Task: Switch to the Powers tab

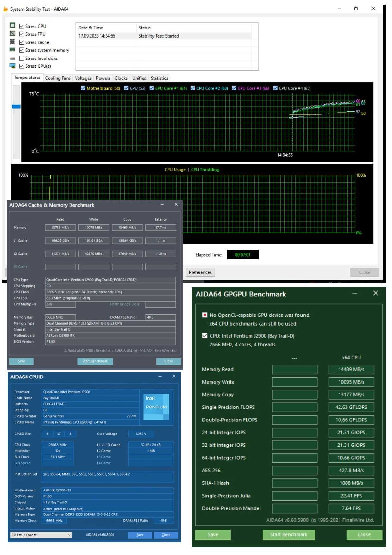Action: tap(103, 78)
